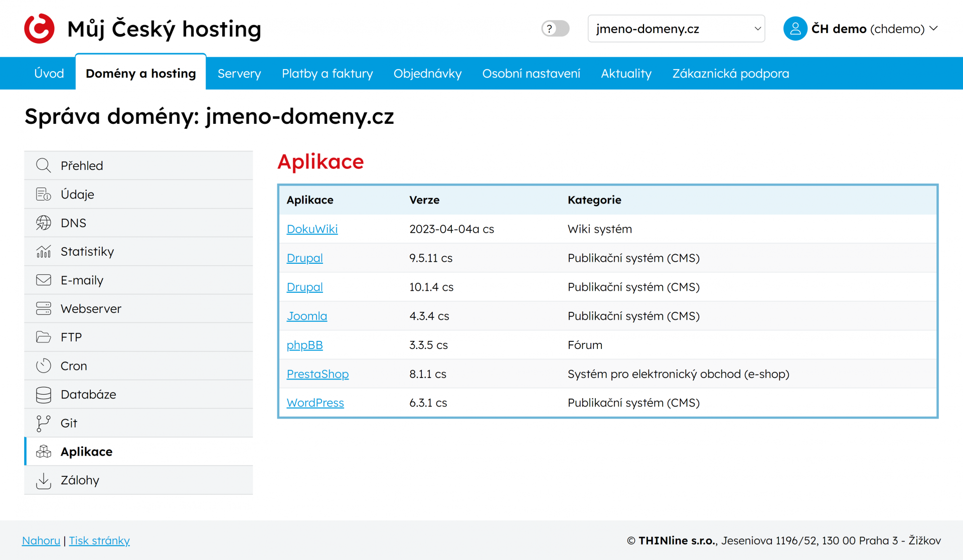Screen dimensions: 963x560
Task: Click the Tisk stránky footer link
Action: [99, 540]
